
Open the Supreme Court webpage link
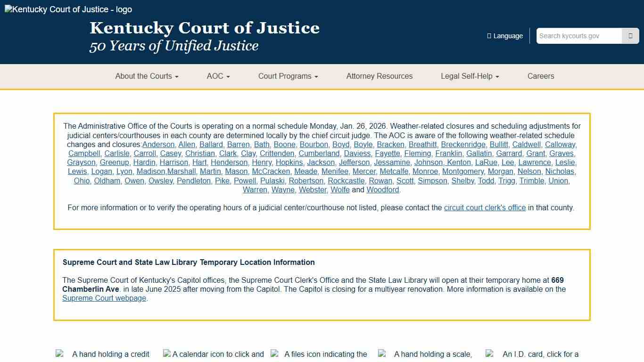pos(104,298)
